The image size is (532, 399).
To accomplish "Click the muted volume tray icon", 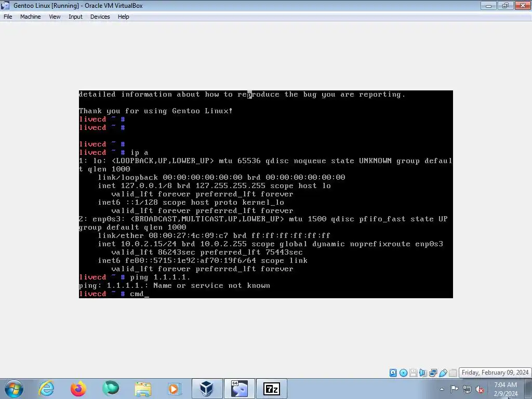I will [x=480, y=389].
